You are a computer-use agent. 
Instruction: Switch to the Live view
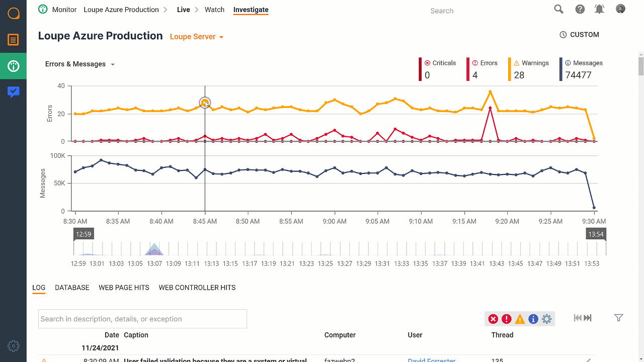[184, 10]
